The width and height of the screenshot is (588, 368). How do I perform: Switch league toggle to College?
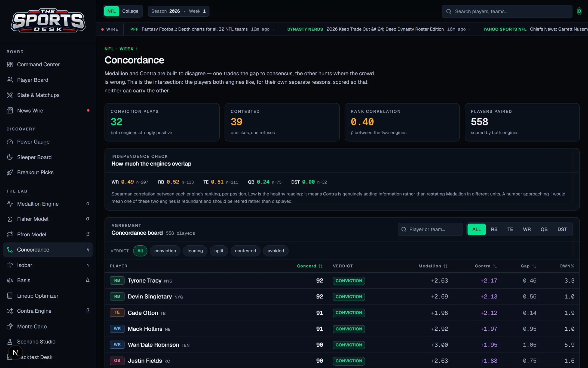(130, 11)
